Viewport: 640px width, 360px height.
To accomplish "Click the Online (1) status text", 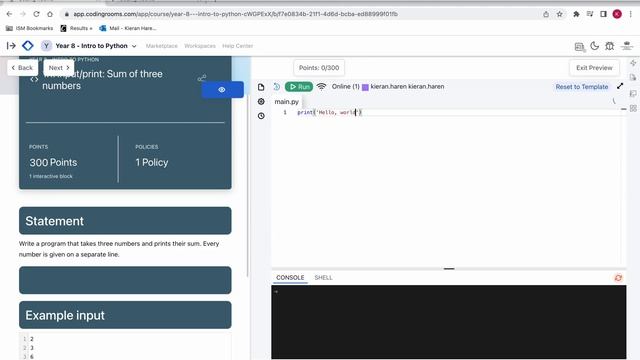I will 345,87.
